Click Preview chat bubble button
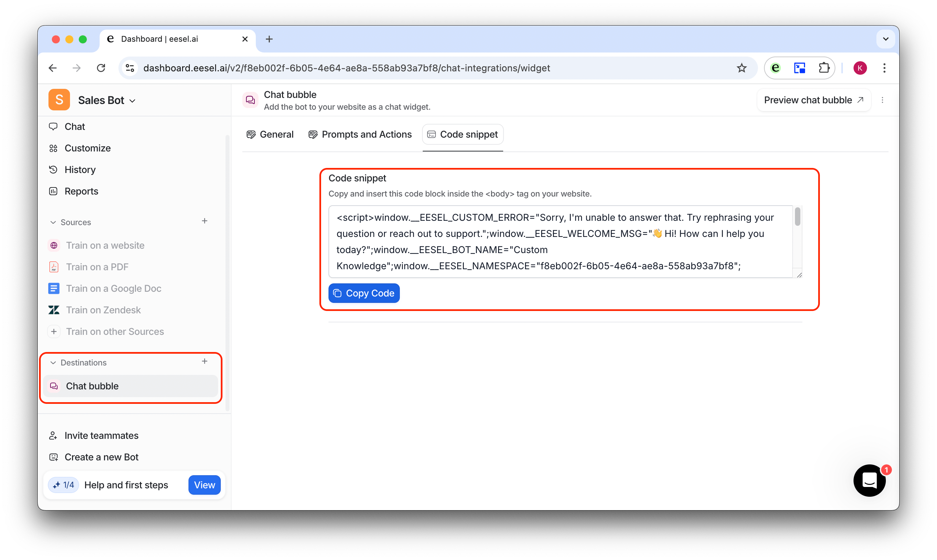The width and height of the screenshot is (937, 560). (x=813, y=100)
